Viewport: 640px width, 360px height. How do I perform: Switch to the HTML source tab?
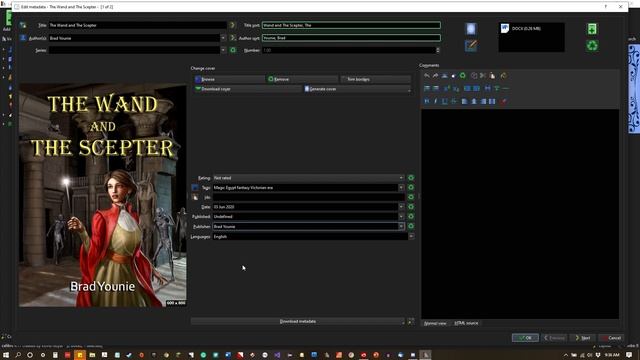[466, 323]
